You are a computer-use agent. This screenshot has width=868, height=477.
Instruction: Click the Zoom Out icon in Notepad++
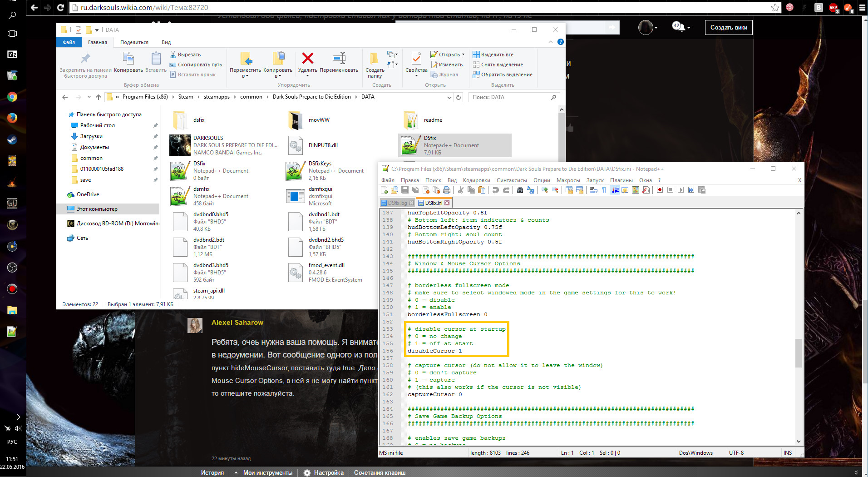[555, 190]
